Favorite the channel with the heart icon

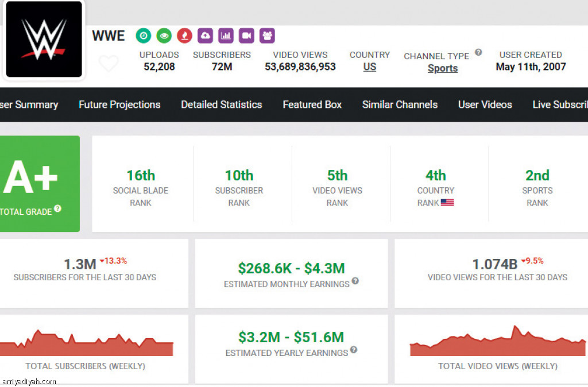109,63
